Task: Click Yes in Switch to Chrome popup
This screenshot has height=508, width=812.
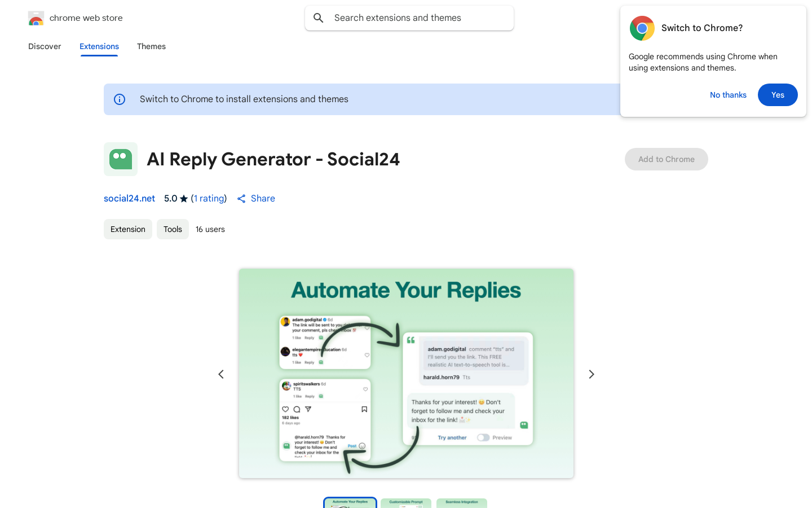Action: click(x=778, y=95)
